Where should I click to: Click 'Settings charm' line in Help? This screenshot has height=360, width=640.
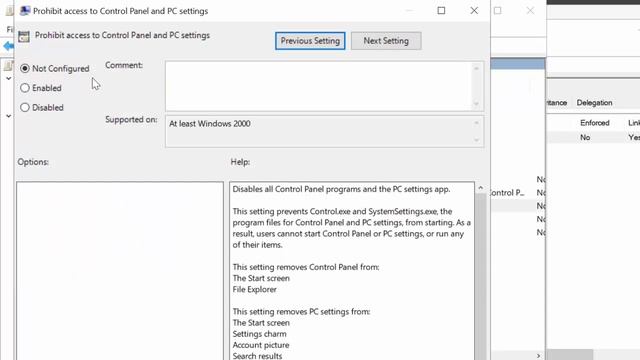click(x=260, y=334)
